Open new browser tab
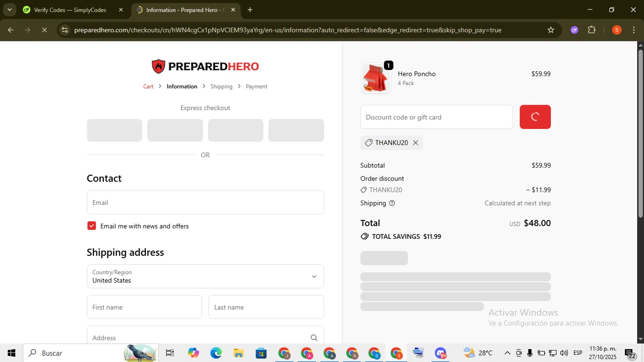This screenshot has width=644, height=362. point(250,10)
